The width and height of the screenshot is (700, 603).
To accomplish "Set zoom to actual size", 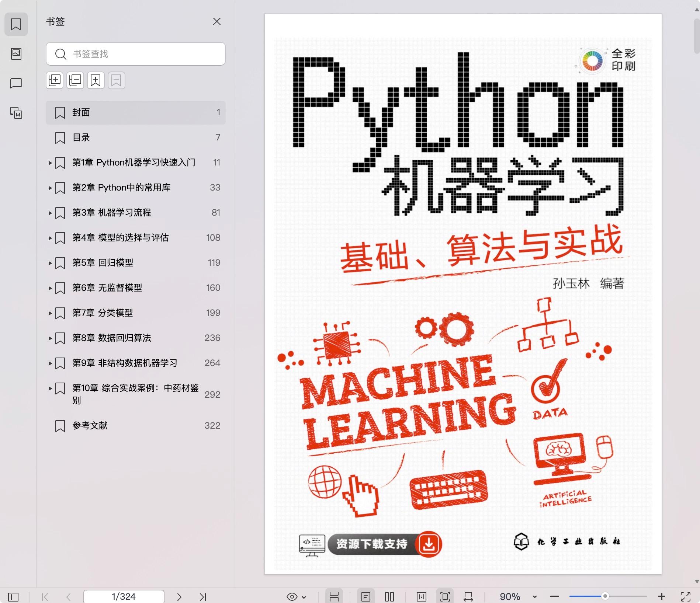I will click(x=421, y=597).
